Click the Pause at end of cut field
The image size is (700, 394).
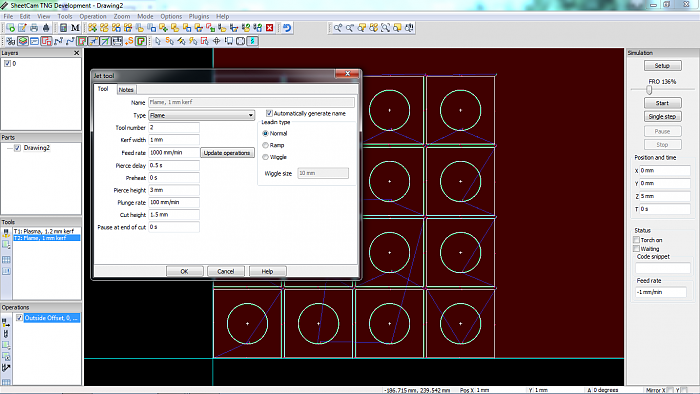(174, 227)
